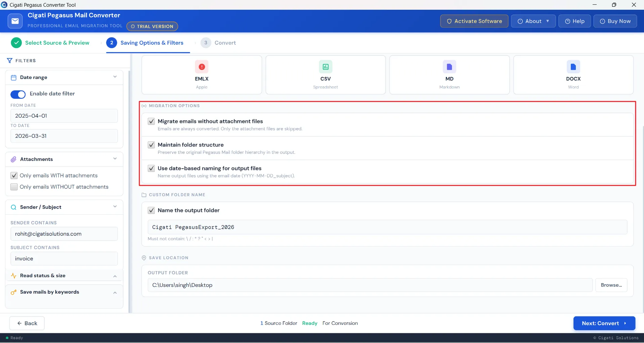Click Browse for output folder
Viewport: 644px width, 343px height.
point(611,285)
